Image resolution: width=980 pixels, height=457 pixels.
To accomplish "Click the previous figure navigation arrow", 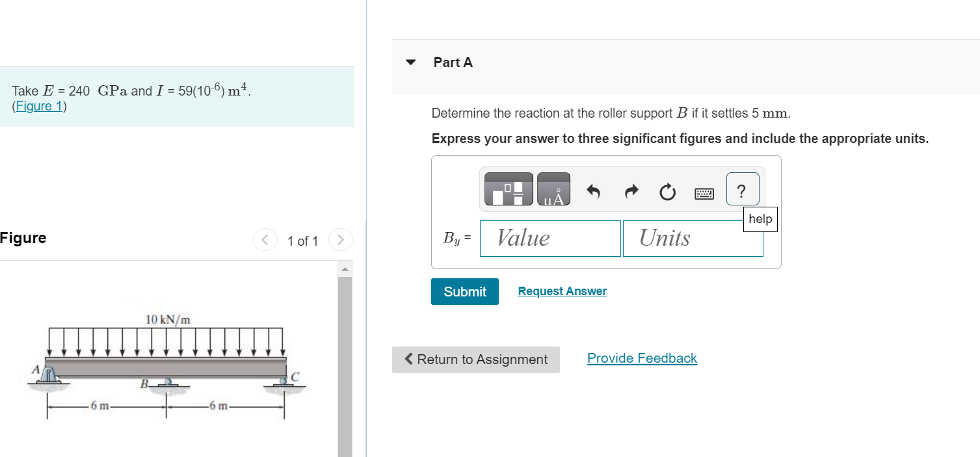I will [x=265, y=240].
